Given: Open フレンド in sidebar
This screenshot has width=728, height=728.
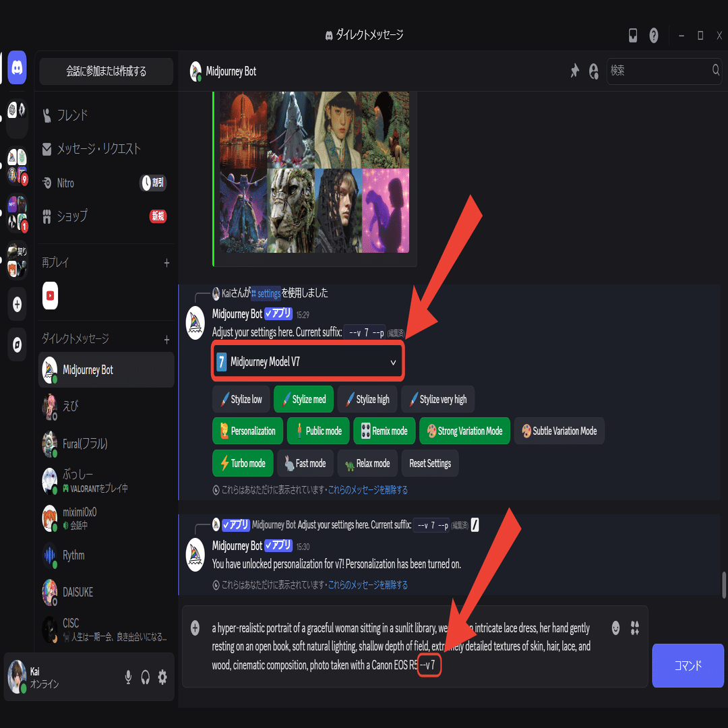Looking at the screenshot, I should [x=107, y=115].
